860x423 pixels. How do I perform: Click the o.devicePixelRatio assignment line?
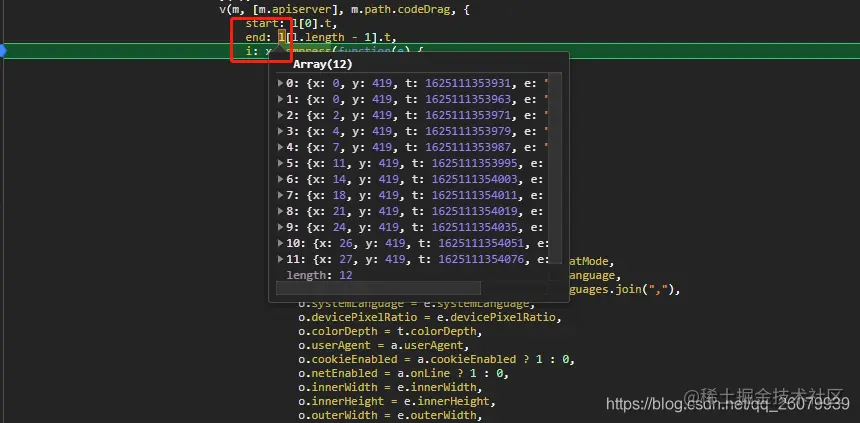[x=430, y=318]
